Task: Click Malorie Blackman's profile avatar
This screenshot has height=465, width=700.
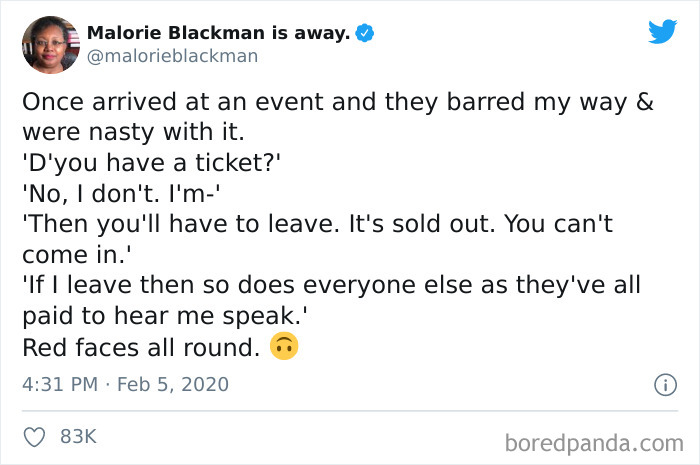Action: tap(50, 44)
